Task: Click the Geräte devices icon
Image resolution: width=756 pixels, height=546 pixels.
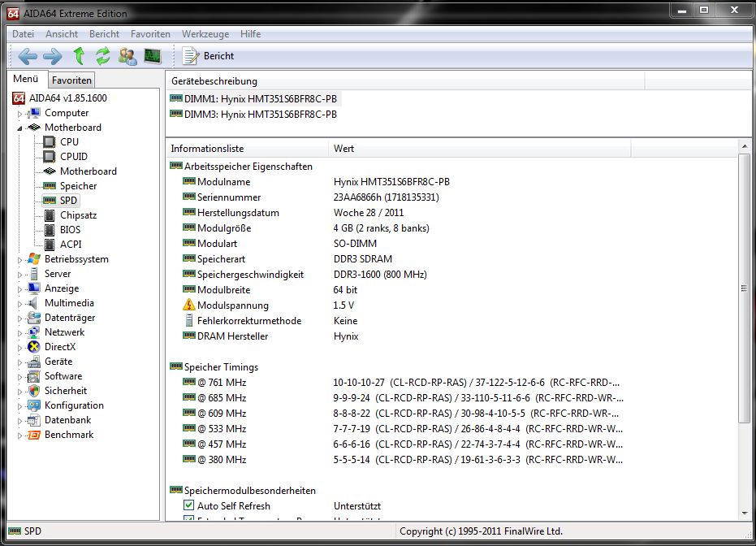Action: (34, 362)
